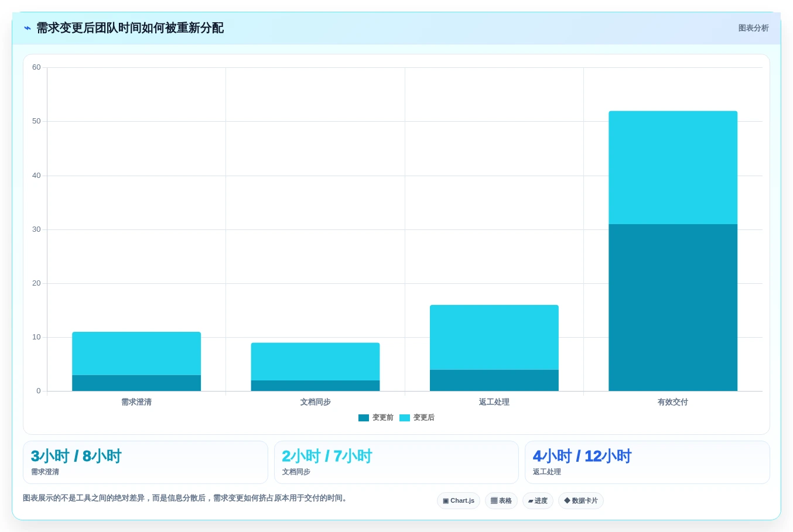Image resolution: width=793 pixels, height=532 pixels.
Task: Click the 有效交付 dark 变更前 bar segment
Action: tap(673, 307)
